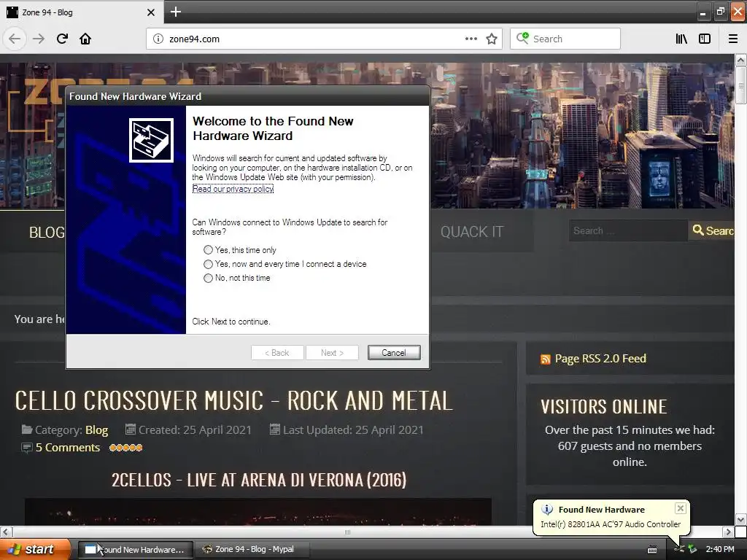Click the site Search button
Screen dimensions: 747x560
coord(711,231)
